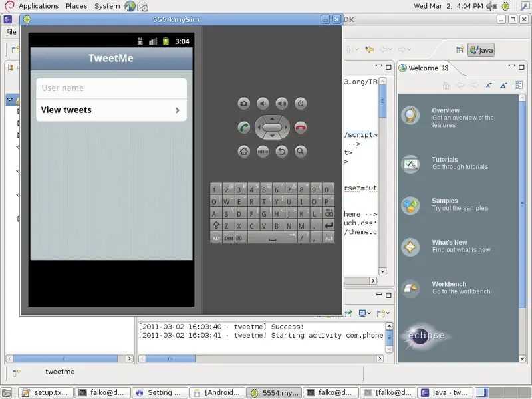
Task: Click the User name field in TweetMe
Action: [x=111, y=88]
